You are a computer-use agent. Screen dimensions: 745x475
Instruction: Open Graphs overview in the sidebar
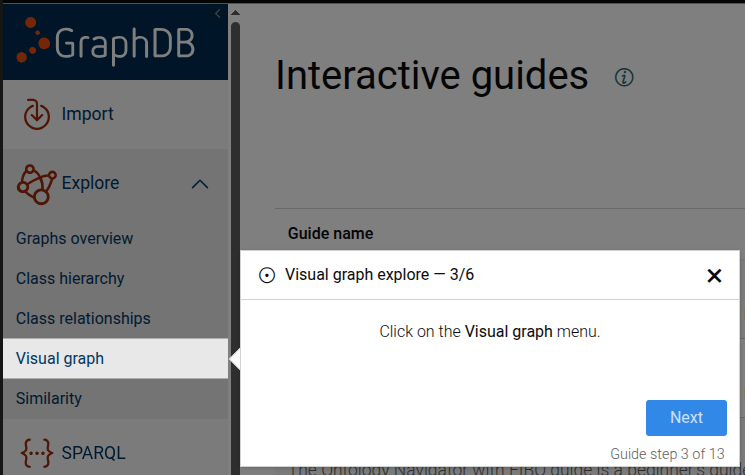coord(74,238)
